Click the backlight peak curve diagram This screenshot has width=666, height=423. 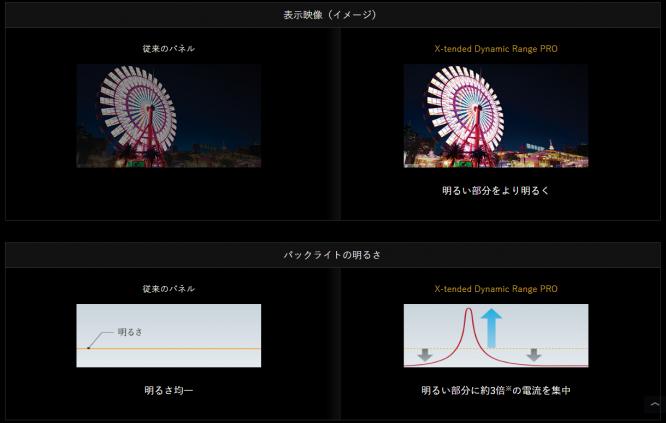click(x=496, y=336)
